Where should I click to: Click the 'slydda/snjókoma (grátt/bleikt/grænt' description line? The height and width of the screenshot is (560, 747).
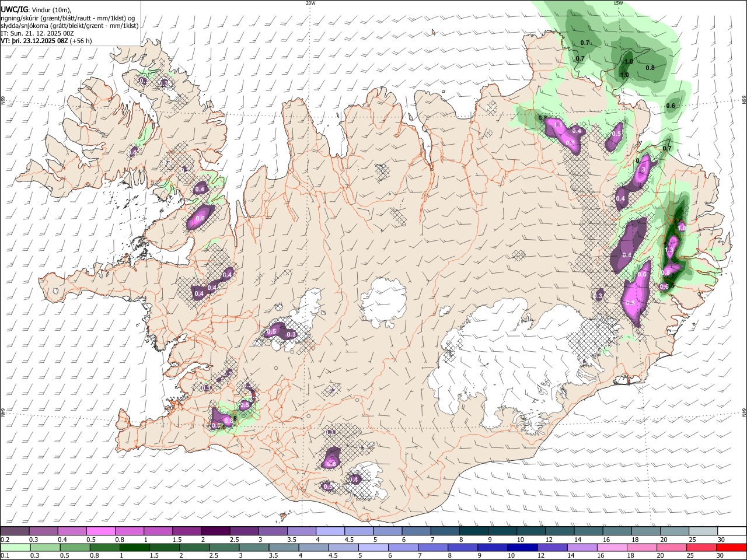[x=69, y=26]
